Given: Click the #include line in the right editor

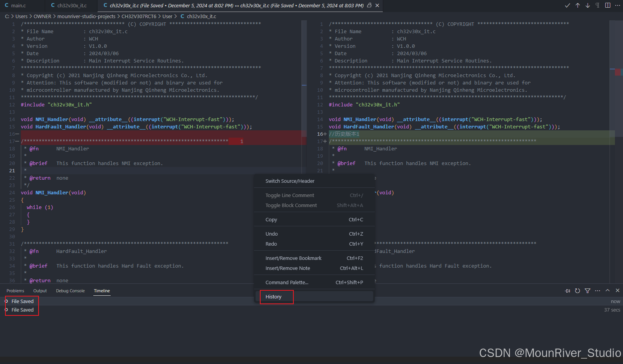Looking at the screenshot, I should pos(364,104).
